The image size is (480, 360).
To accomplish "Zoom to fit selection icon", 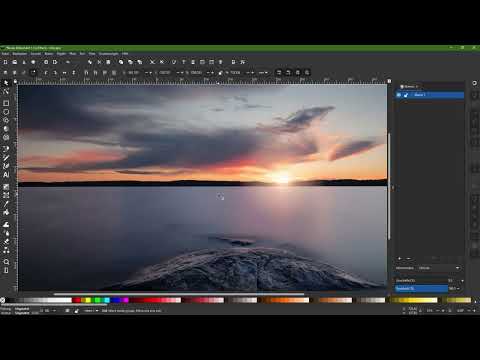I will pyautogui.click(x=121, y=62).
